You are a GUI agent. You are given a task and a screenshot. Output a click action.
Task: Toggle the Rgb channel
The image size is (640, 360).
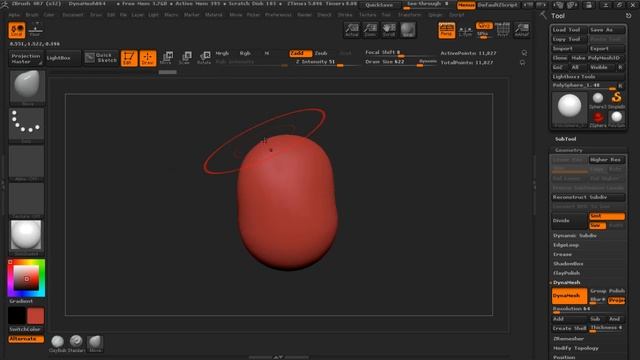point(245,53)
